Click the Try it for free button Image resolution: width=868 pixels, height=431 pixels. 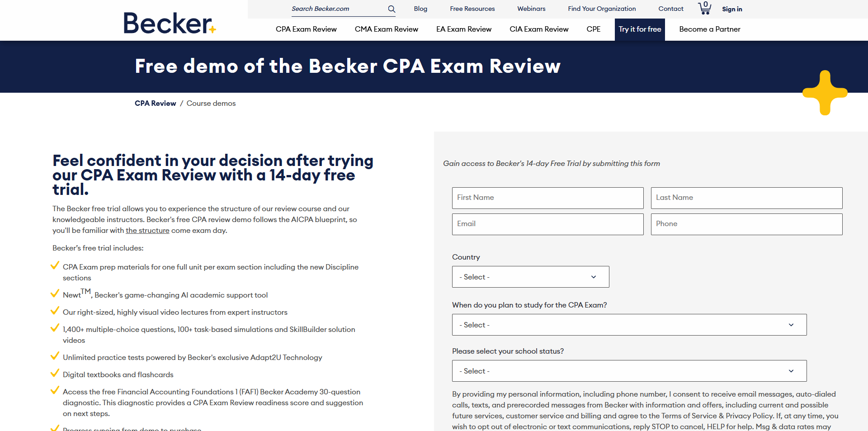(x=640, y=29)
